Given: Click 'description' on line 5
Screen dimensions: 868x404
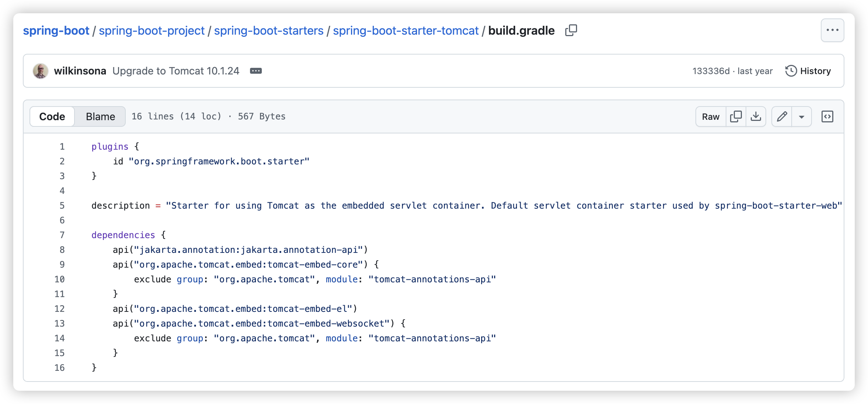Looking at the screenshot, I should pos(121,205).
